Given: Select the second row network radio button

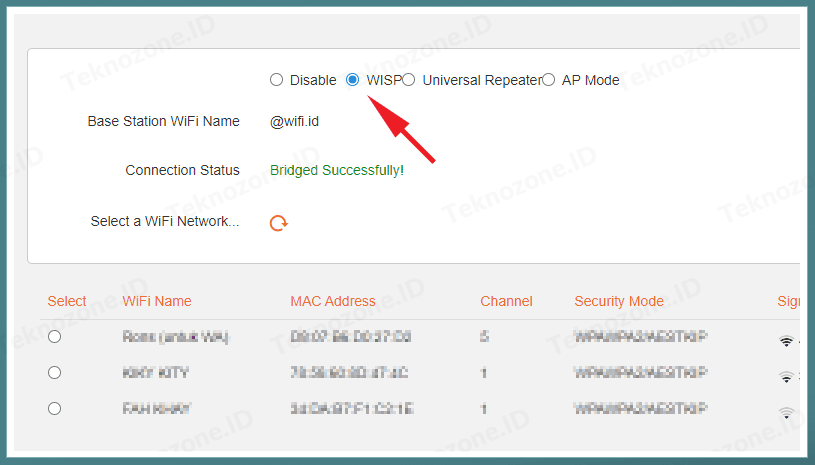Looking at the screenshot, I should [x=55, y=372].
